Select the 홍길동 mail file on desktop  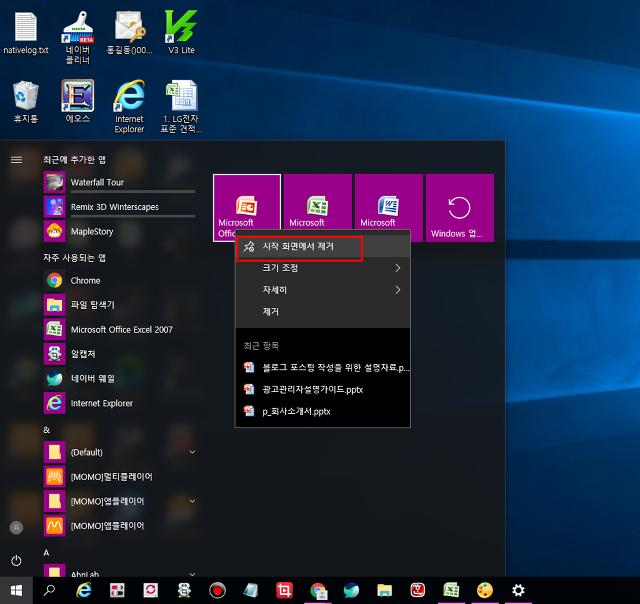(129, 33)
